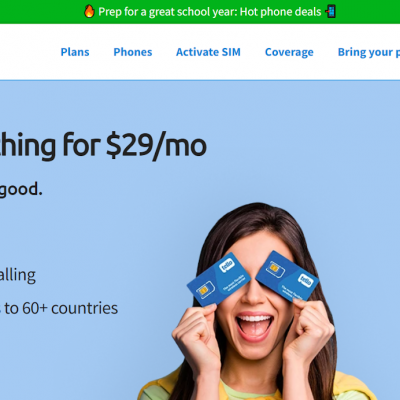
Task: Click the 'alling' feature line text
Action: point(17,275)
